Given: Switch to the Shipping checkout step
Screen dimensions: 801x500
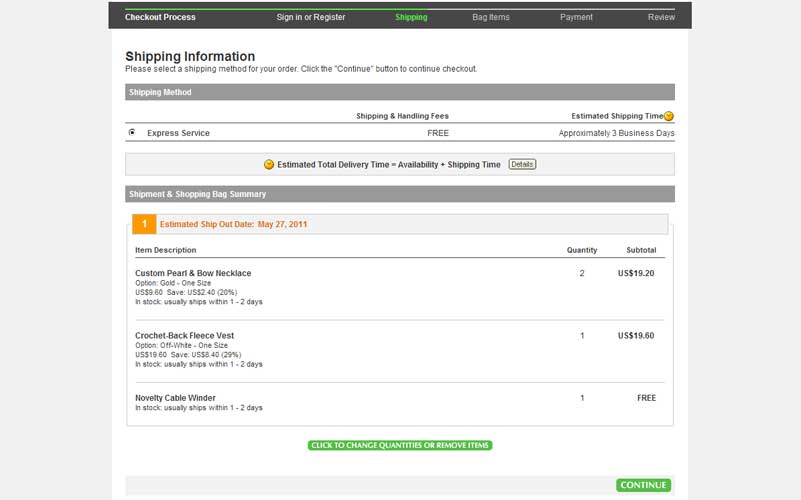Looking at the screenshot, I should (x=411, y=17).
